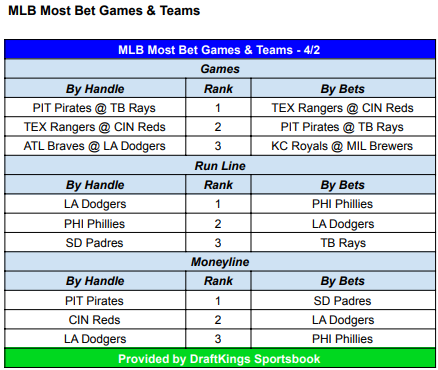Click PHI Phillies ranked first by bets

(x=343, y=204)
